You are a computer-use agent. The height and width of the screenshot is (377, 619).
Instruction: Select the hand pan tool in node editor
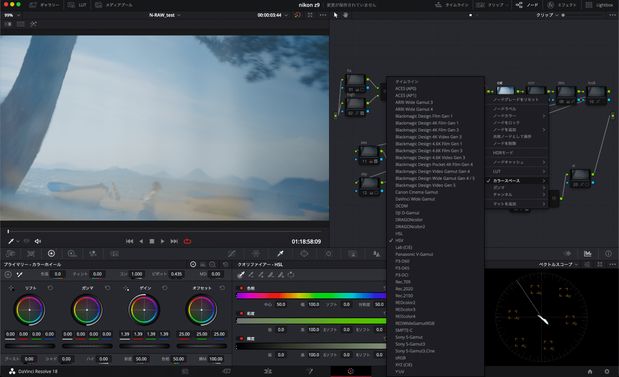pos(346,15)
